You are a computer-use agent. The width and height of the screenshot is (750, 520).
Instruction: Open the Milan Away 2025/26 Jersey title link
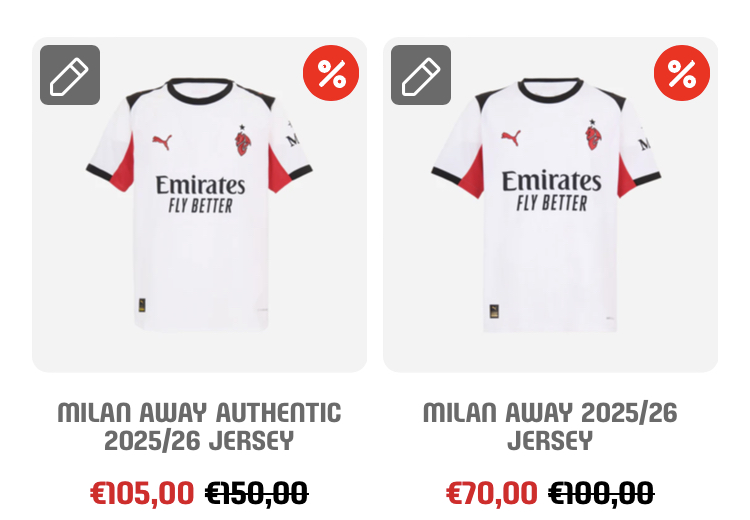(x=550, y=427)
